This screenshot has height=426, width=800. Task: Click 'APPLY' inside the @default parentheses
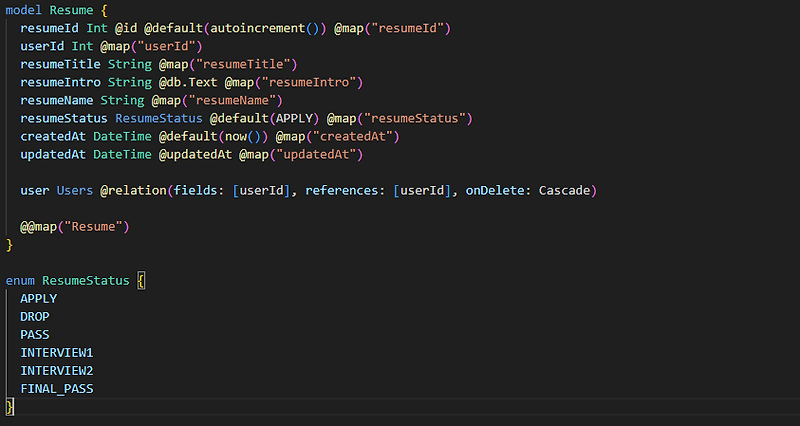tap(294, 118)
